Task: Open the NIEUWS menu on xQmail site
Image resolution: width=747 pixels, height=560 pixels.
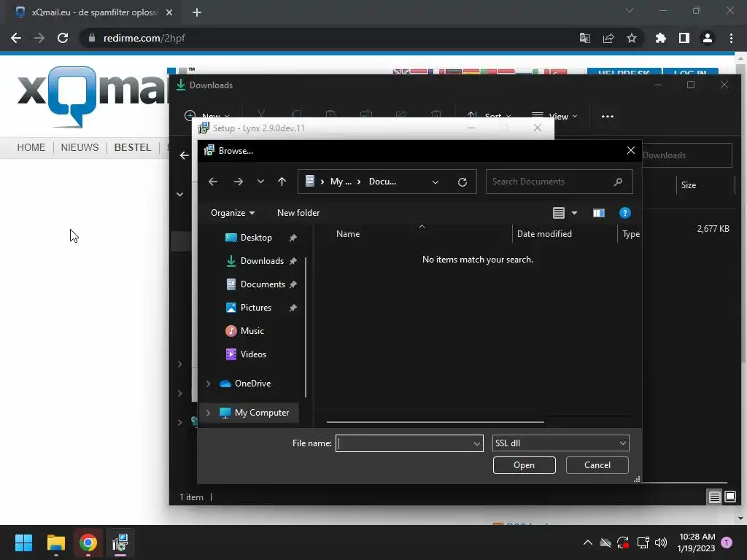Action: click(80, 147)
